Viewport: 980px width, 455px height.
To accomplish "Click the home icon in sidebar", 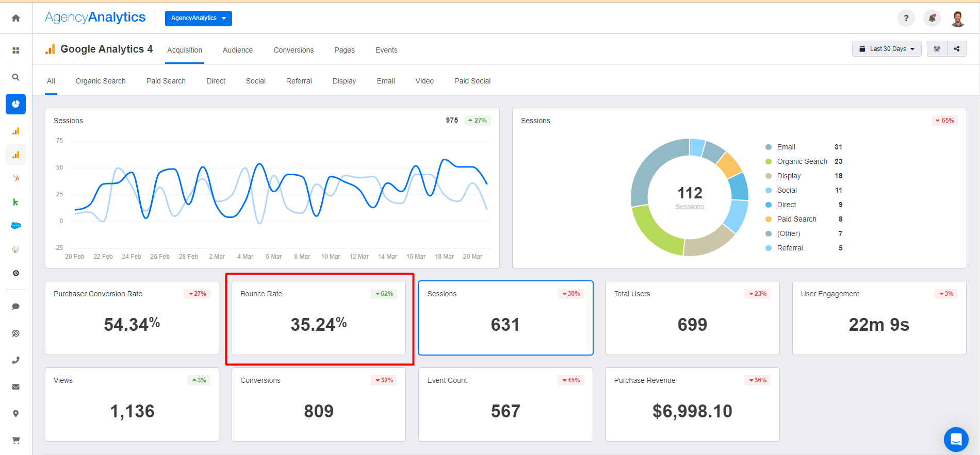I will [x=16, y=18].
